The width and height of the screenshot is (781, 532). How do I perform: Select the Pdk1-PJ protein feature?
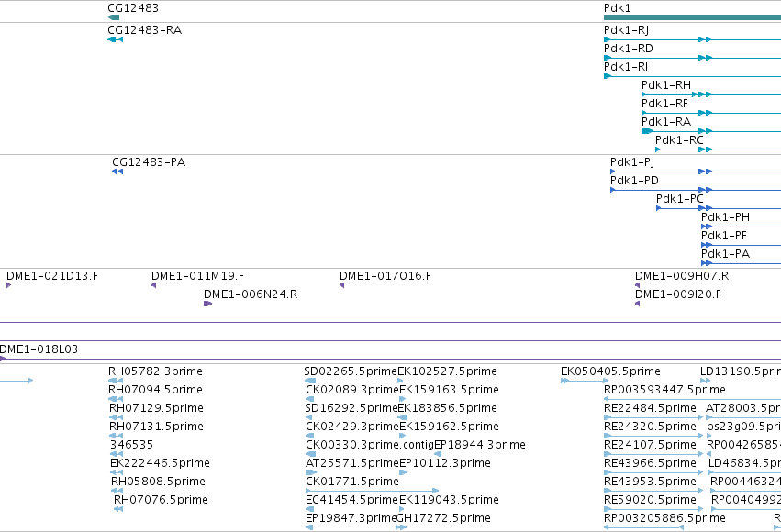[696, 172]
